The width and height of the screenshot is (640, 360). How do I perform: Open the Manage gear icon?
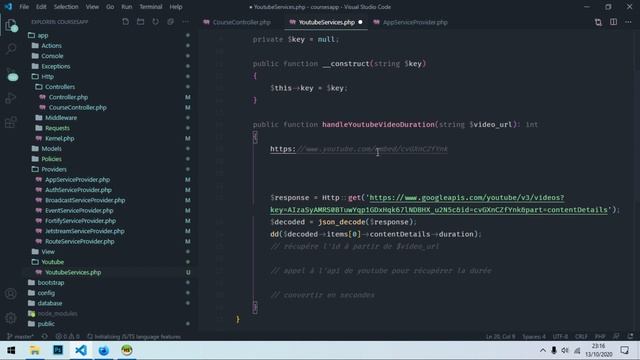(x=11, y=318)
